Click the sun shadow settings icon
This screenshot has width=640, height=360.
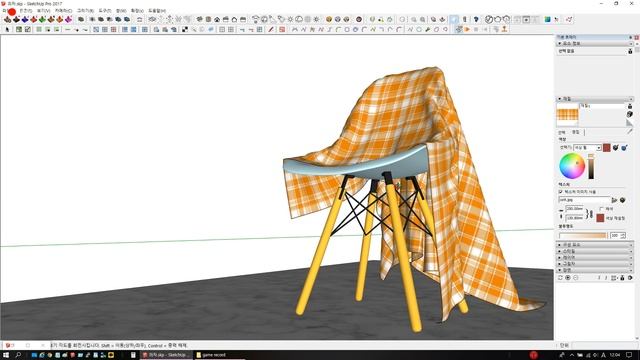tap(290, 19)
